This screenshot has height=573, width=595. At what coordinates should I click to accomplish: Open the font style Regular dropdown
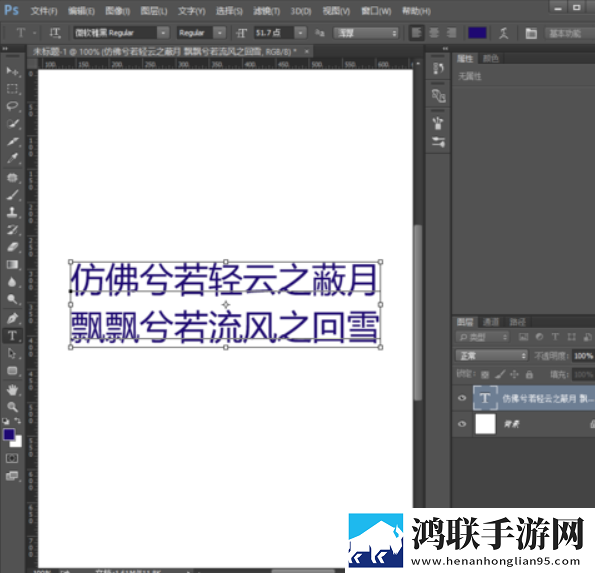click(x=220, y=33)
